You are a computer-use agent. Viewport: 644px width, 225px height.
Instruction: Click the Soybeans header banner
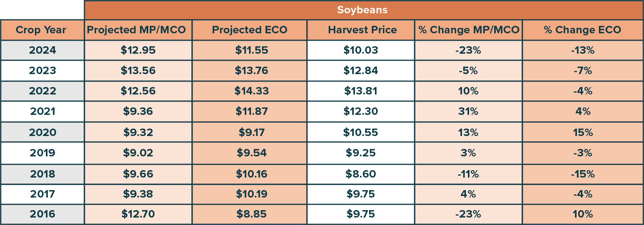362,10
